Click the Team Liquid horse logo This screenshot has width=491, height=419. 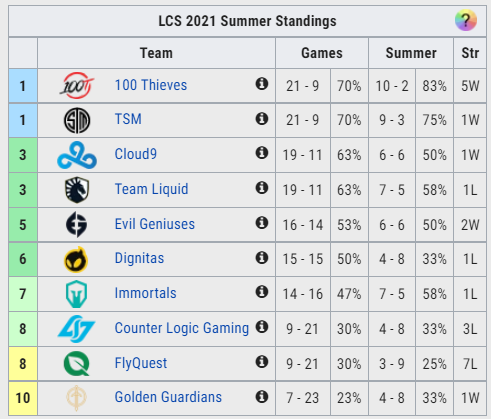point(77,190)
